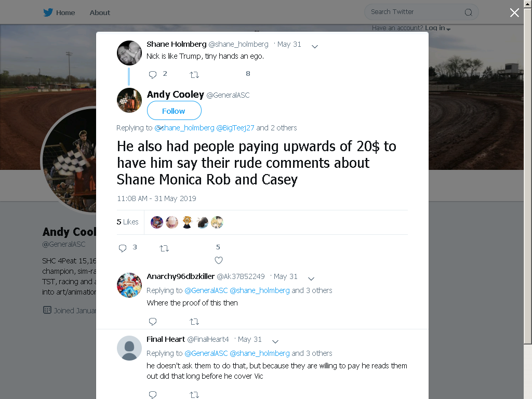
Task: Close the tweet overlay with X
Action: [514, 13]
